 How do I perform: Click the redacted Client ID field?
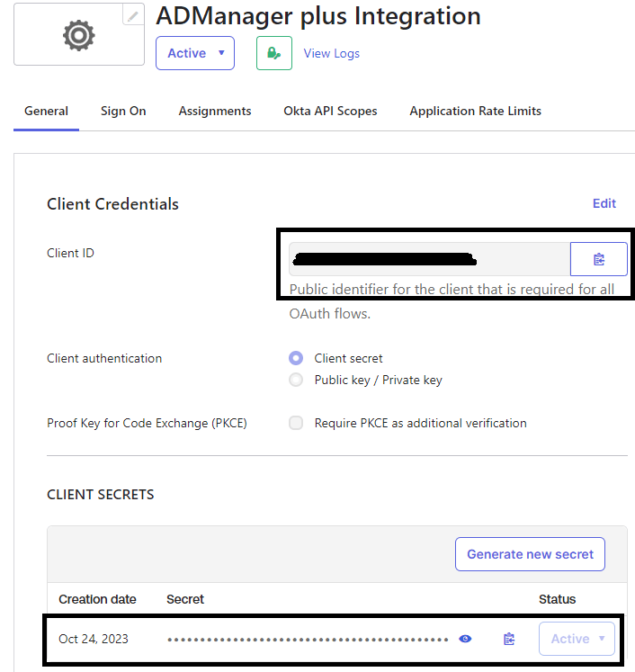coord(429,259)
